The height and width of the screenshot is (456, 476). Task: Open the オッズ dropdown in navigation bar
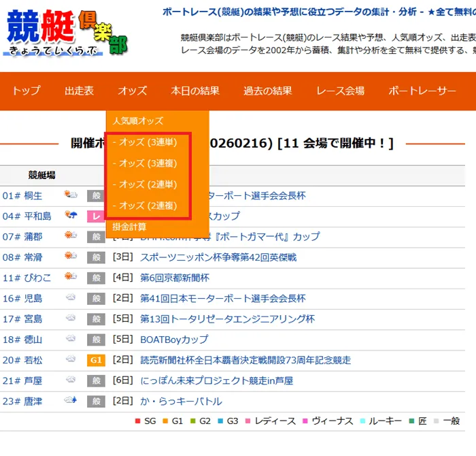click(132, 91)
